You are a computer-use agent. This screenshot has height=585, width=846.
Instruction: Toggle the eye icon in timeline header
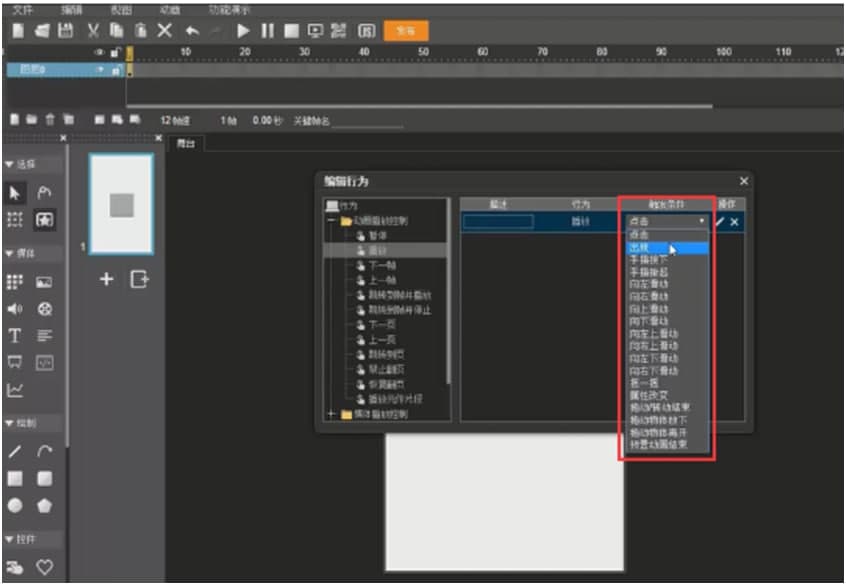coord(101,51)
